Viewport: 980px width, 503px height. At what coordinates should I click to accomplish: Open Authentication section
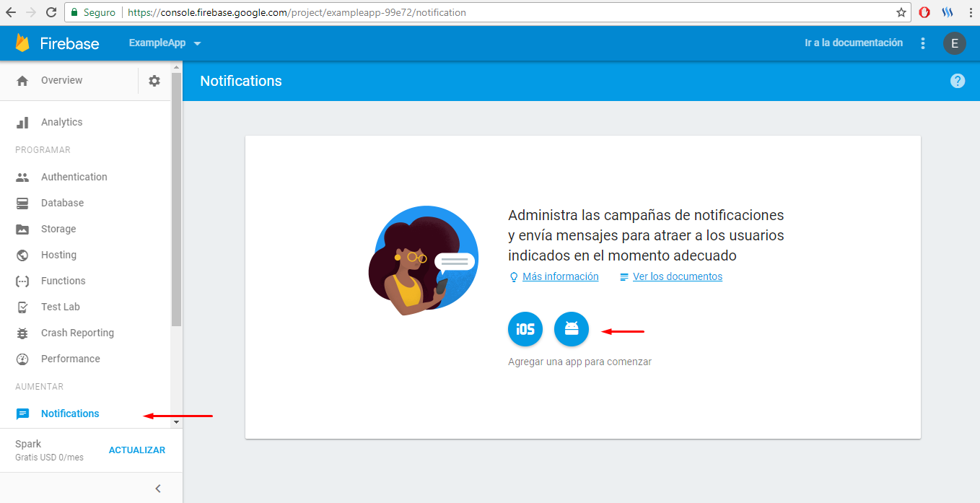[x=74, y=177]
